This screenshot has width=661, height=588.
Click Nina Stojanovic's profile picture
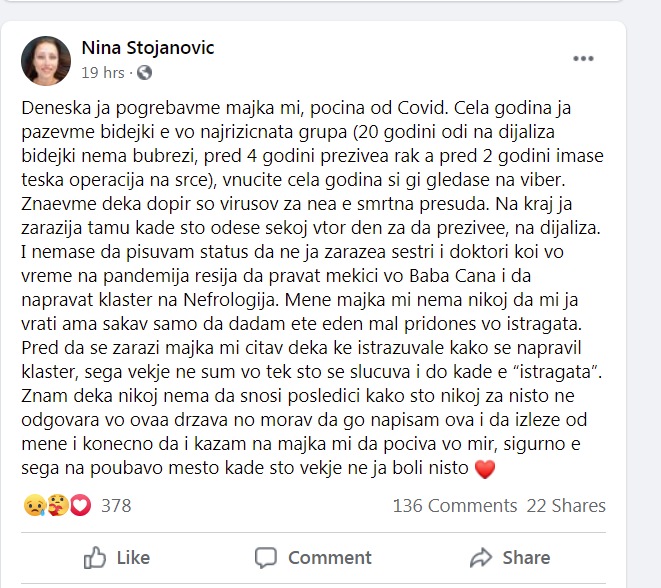click(46, 61)
